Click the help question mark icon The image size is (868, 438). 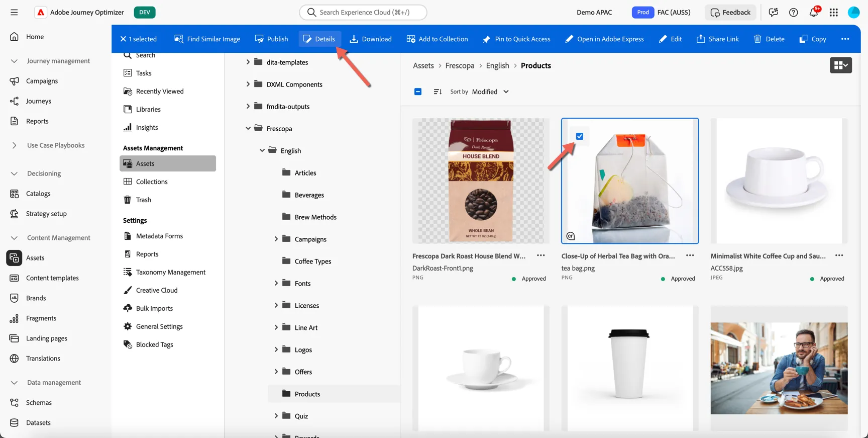[x=794, y=12]
